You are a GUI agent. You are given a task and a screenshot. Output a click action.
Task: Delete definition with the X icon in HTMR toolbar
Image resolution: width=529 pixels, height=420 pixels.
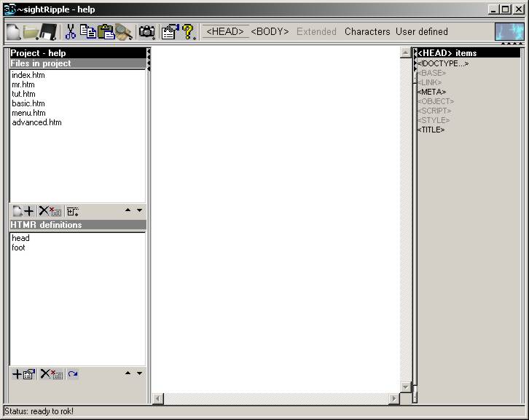click(45, 373)
